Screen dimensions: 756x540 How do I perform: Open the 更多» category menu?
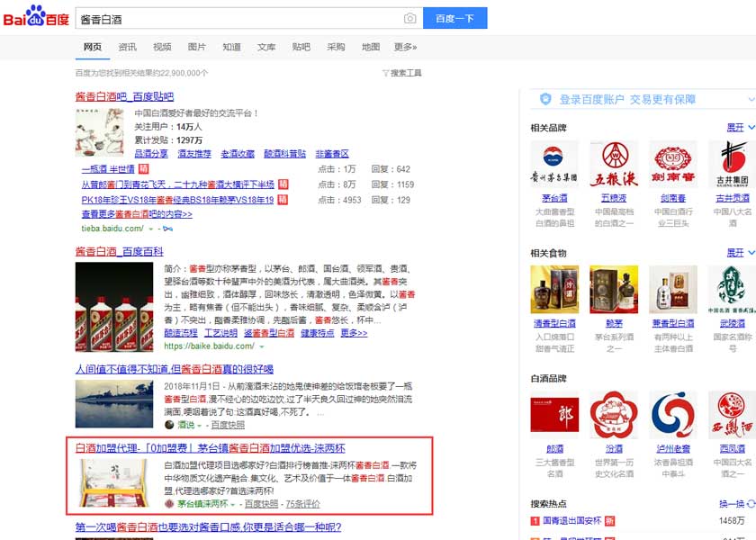405,47
